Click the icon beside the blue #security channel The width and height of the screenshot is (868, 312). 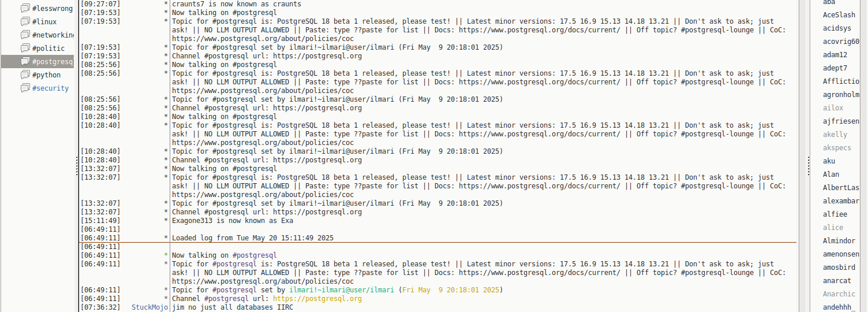(x=25, y=88)
